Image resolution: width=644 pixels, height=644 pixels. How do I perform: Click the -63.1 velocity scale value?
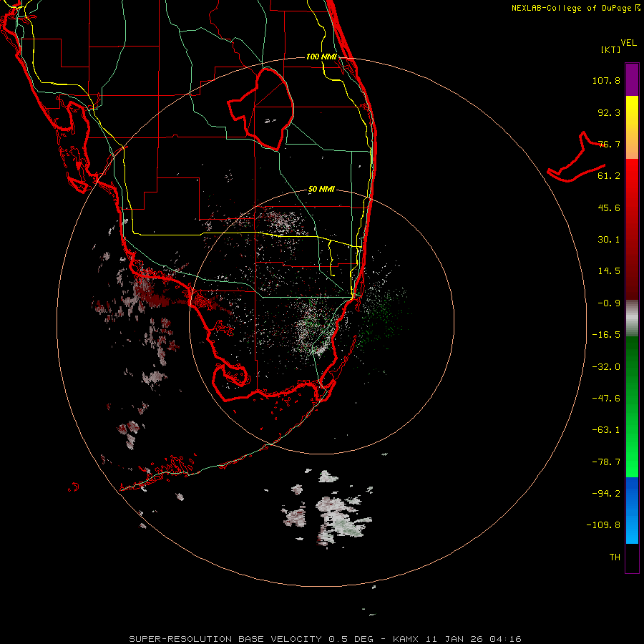(x=606, y=430)
